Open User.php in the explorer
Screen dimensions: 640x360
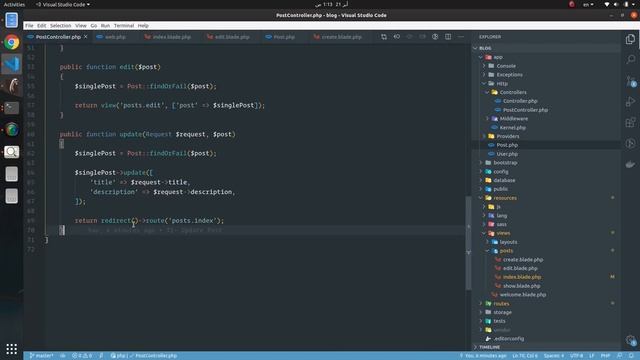click(547, 154)
